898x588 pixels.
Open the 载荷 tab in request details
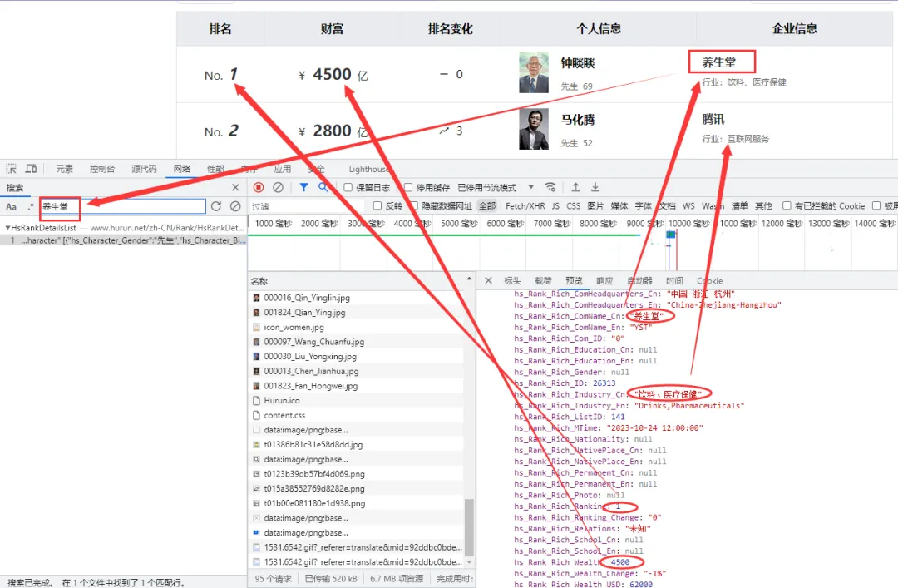(x=543, y=281)
